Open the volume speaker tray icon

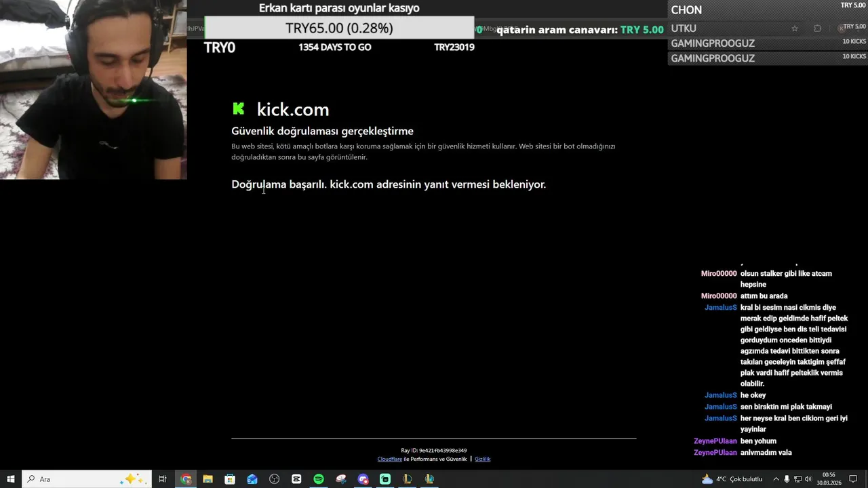click(808, 479)
